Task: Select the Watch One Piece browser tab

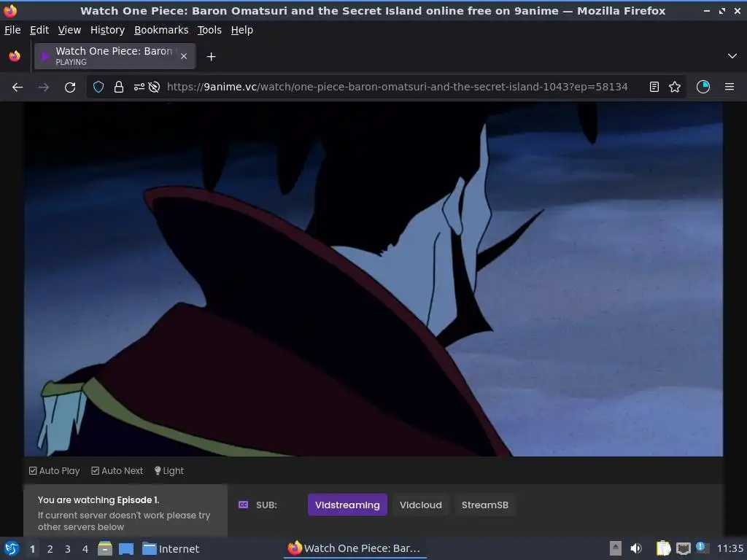Action: (115, 56)
